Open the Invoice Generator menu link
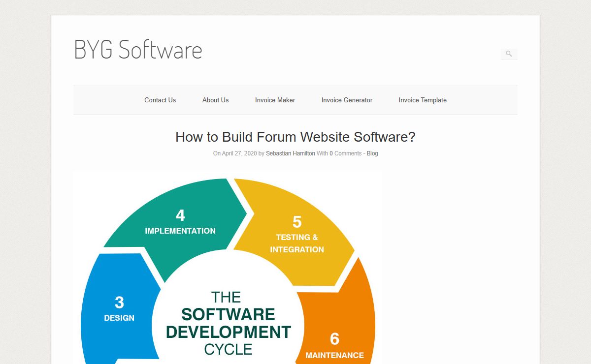This screenshot has height=364, width=591. click(347, 100)
